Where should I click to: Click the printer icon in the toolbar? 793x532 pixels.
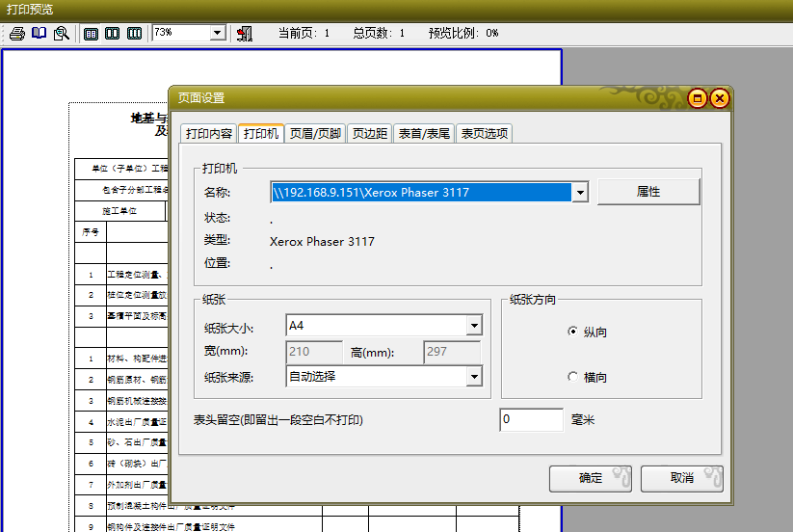tap(16, 33)
